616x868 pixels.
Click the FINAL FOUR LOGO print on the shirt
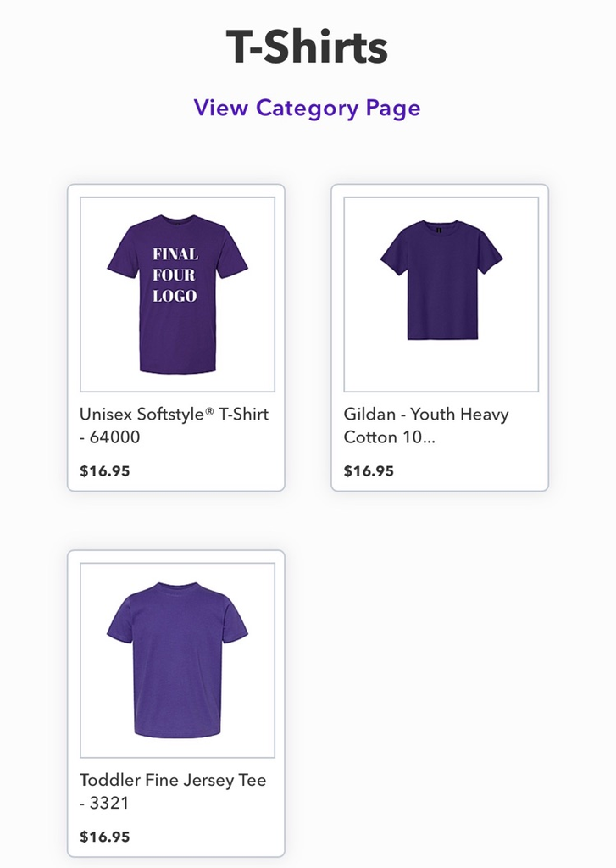(x=175, y=275)
